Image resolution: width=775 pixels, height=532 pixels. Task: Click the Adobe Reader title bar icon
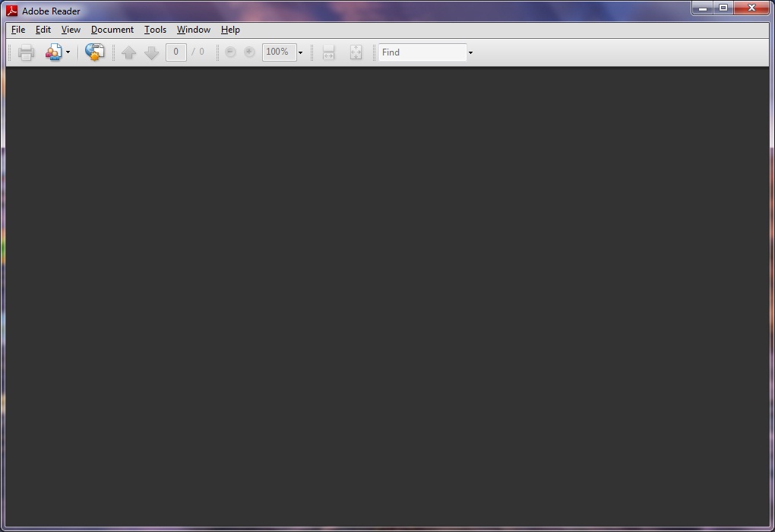coord(11,11)
